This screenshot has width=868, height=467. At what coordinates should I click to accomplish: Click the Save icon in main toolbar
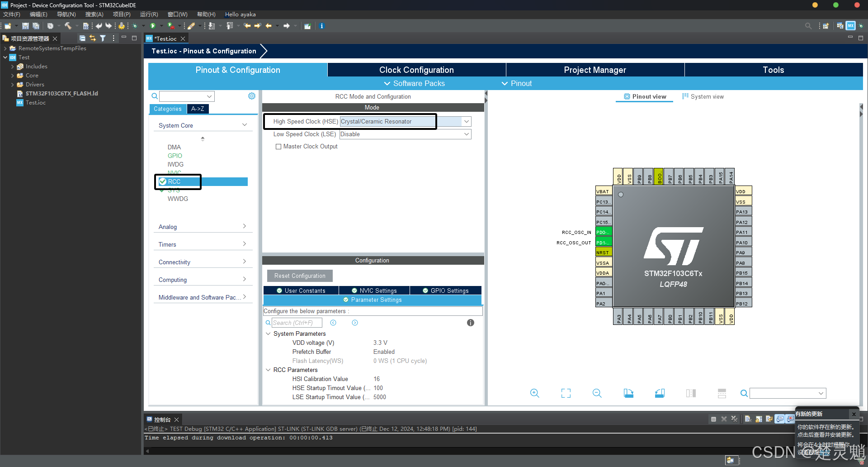coord(25,26)
